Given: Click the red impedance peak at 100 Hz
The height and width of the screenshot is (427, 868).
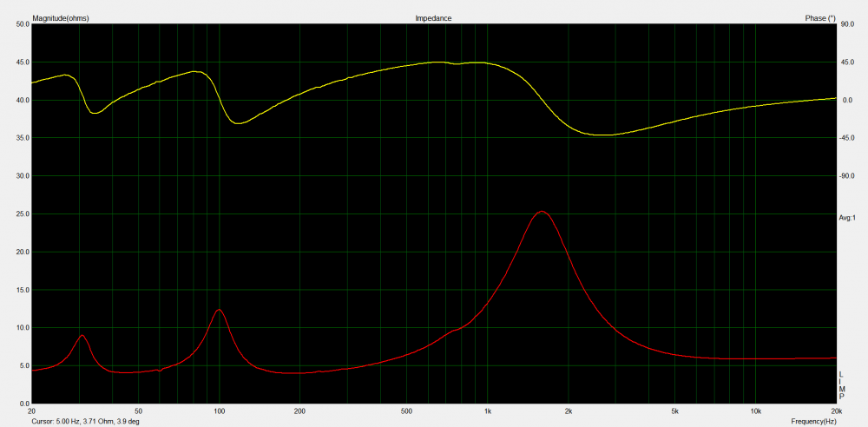Looking at the screenshot, I should coord(219,310).
